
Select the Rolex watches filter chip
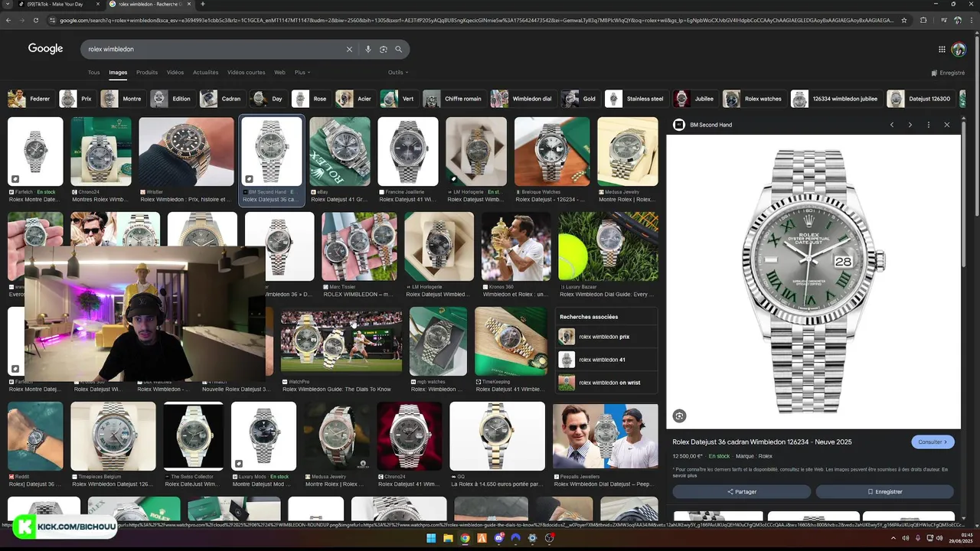[x=753, y=99]
